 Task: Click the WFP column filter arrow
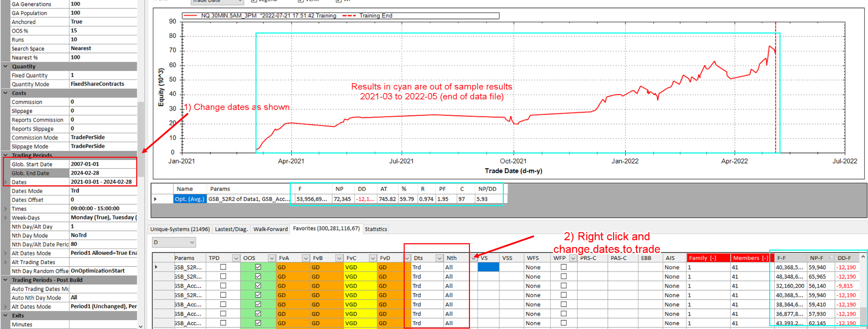click(x=573, y=258)
